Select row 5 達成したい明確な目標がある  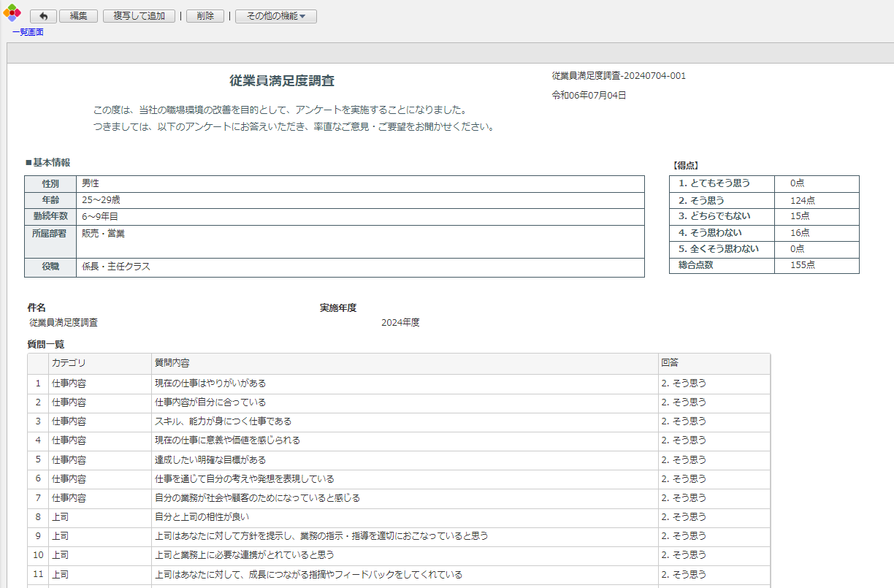[x=210, y=460]
